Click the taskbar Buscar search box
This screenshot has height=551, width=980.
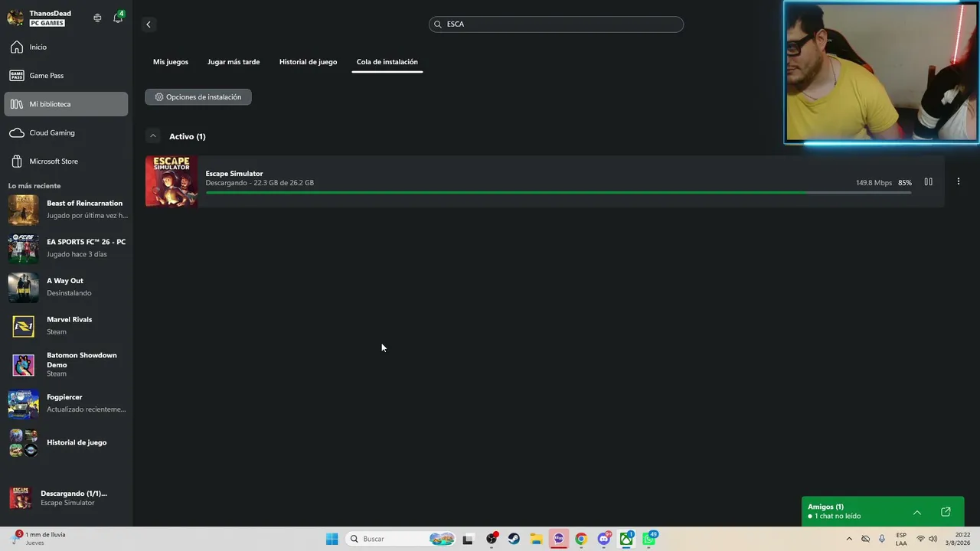(x=401, y=539)
